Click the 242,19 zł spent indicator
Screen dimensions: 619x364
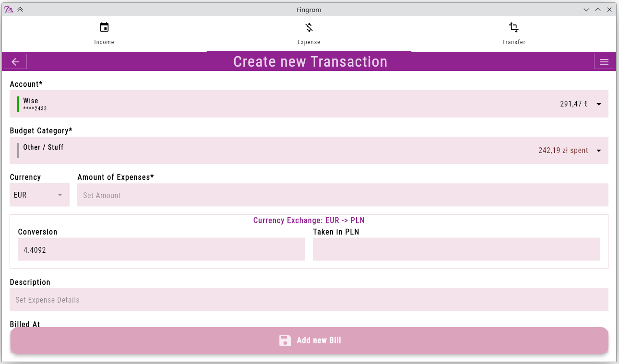(562, 150)
